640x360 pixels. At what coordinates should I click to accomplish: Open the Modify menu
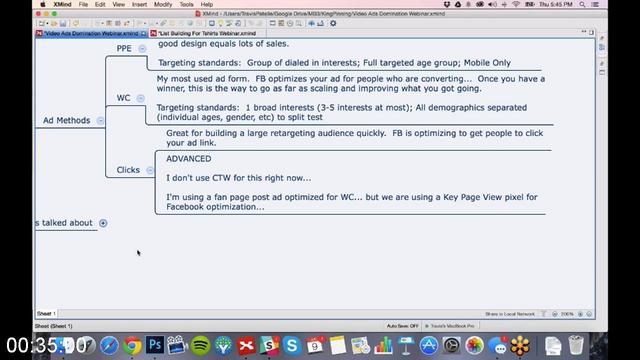coord(163,4)
